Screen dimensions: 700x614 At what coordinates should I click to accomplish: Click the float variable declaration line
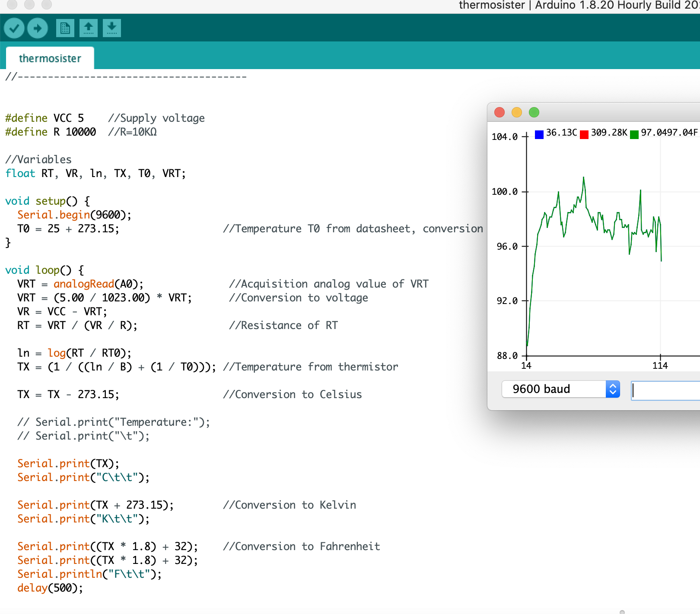click(95, 174)
